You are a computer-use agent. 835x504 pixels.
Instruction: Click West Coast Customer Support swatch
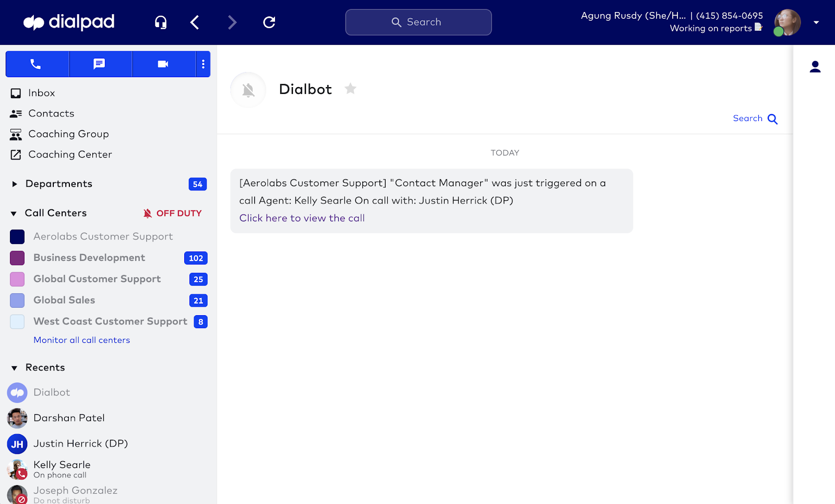pyautogui.click(x=17, y=322)
